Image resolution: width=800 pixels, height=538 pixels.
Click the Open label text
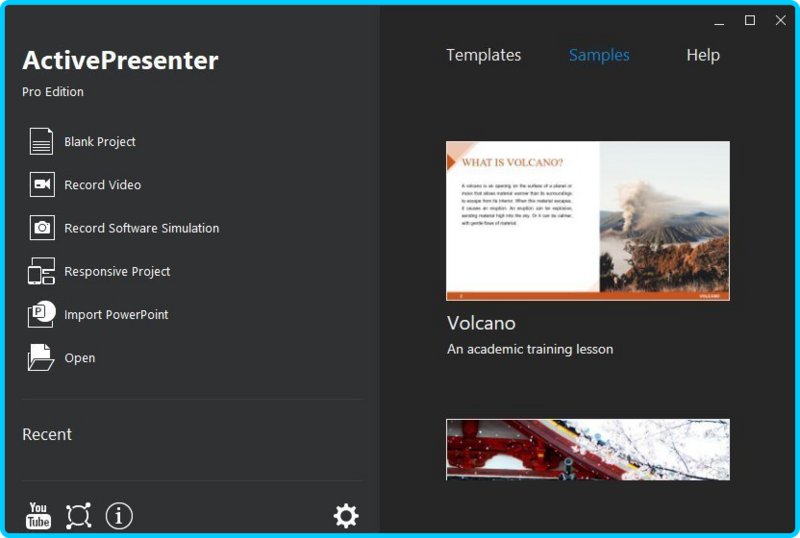point(80,358)
